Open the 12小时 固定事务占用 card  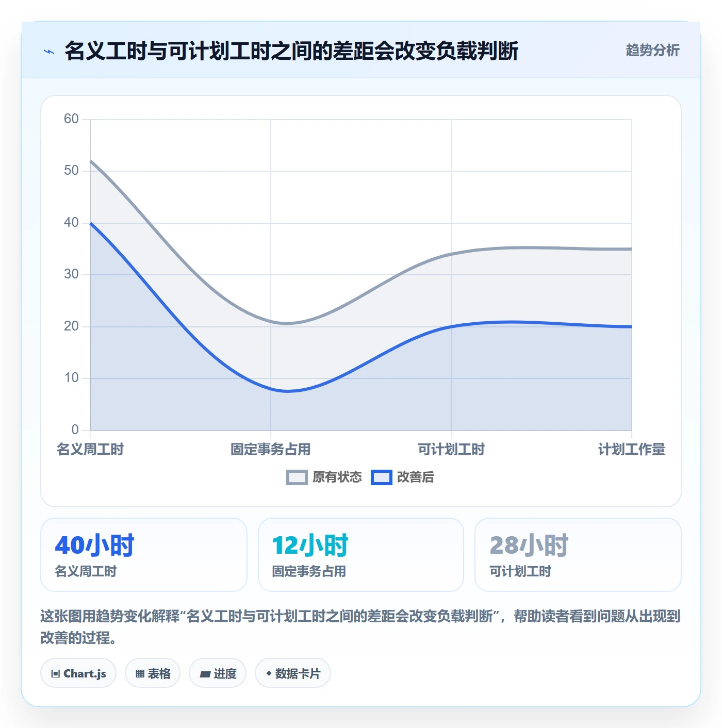pyautogui.click(x=361, y=555)
